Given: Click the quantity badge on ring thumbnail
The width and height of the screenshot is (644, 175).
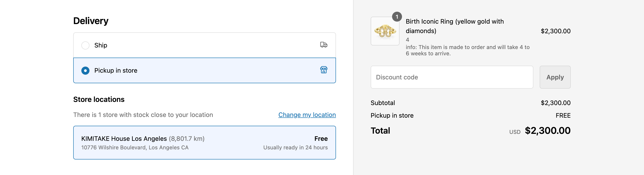Looking at the screenshot, I should pos(397,17).
